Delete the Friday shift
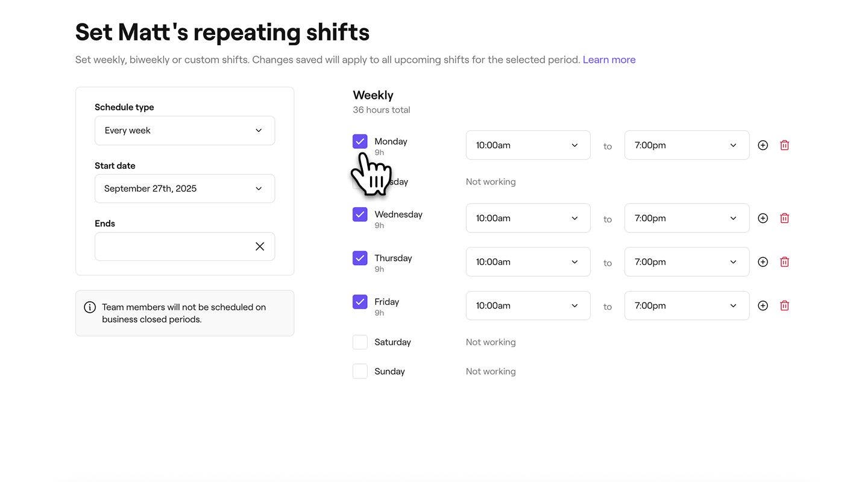 click(784, 305)
